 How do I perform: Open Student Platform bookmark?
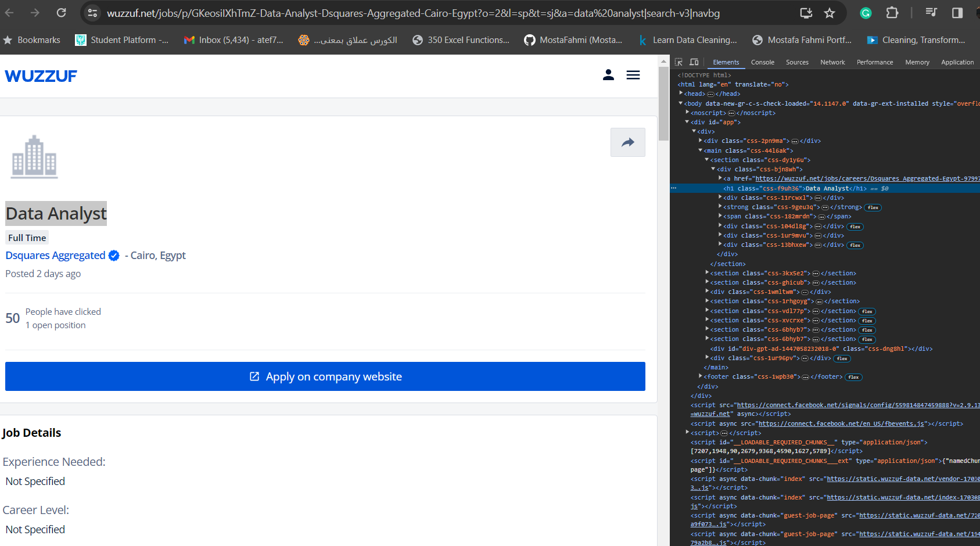122,40
